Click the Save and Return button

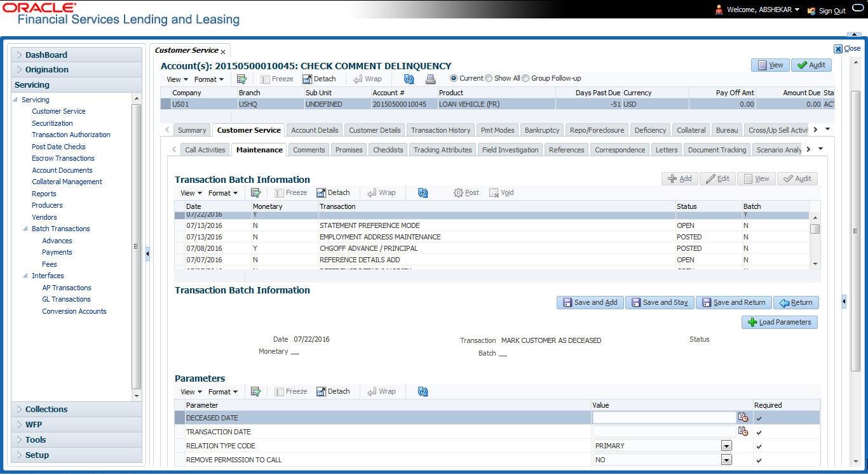pos(733,302)
